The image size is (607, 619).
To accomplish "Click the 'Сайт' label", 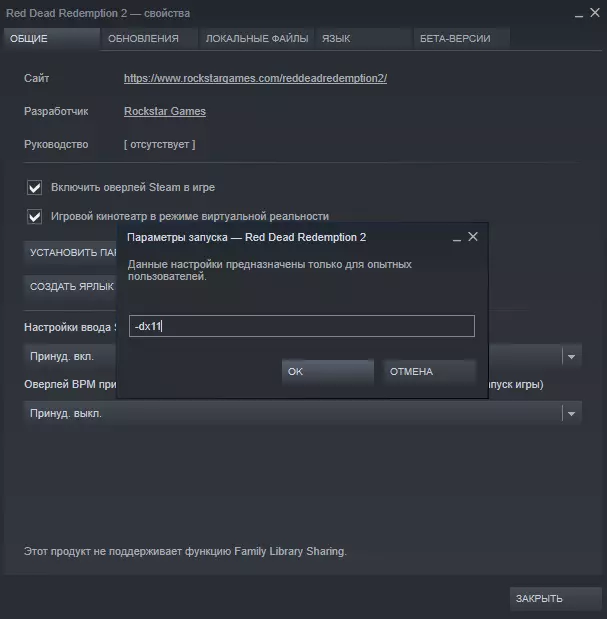I will 36,78.
